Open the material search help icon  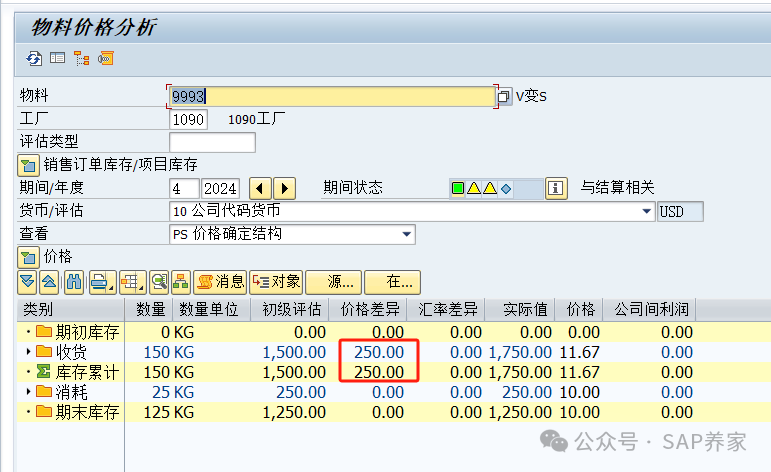(x=504, y=96)
